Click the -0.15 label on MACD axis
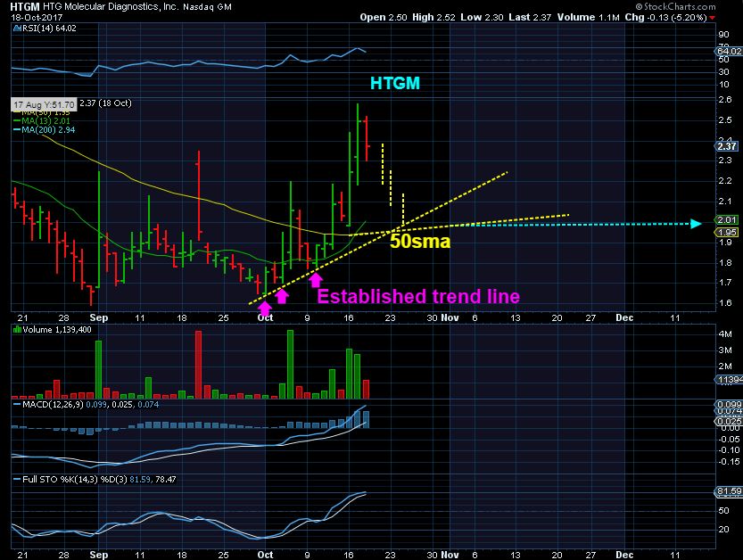The image size is (743, 560). point(729,461)
